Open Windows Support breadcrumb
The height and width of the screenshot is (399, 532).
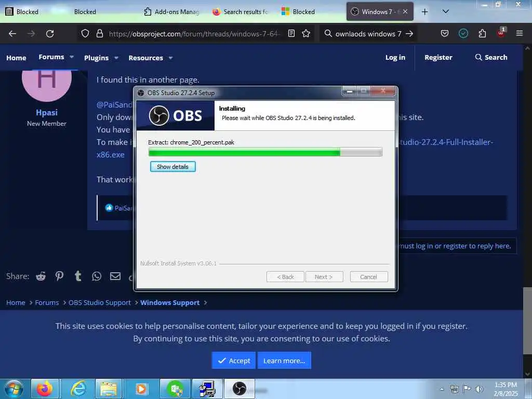[170, 303]
